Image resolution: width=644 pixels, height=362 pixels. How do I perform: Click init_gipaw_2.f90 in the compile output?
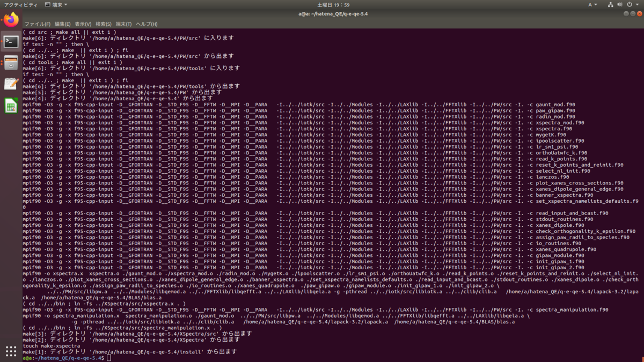tap(560, 267)
